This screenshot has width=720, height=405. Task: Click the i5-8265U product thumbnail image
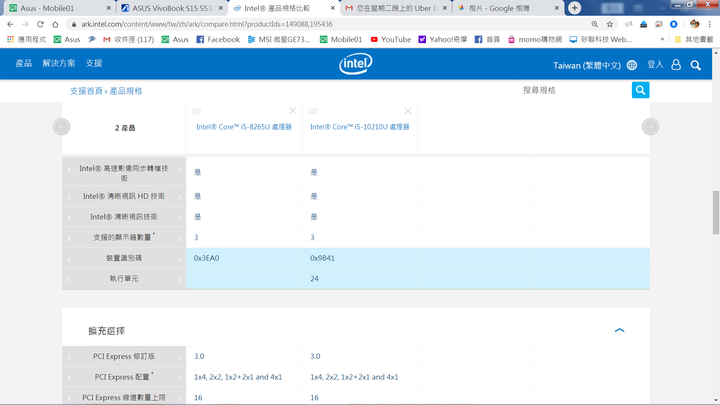[x=197, y=111]
